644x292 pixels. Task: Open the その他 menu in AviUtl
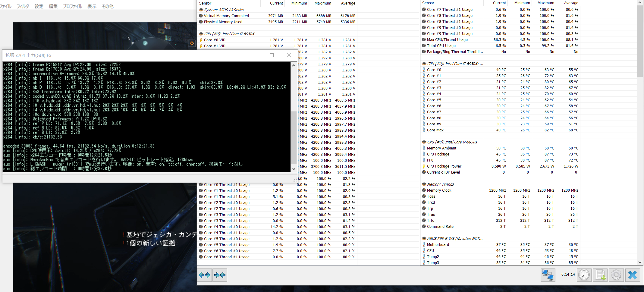tap(107, 6)
